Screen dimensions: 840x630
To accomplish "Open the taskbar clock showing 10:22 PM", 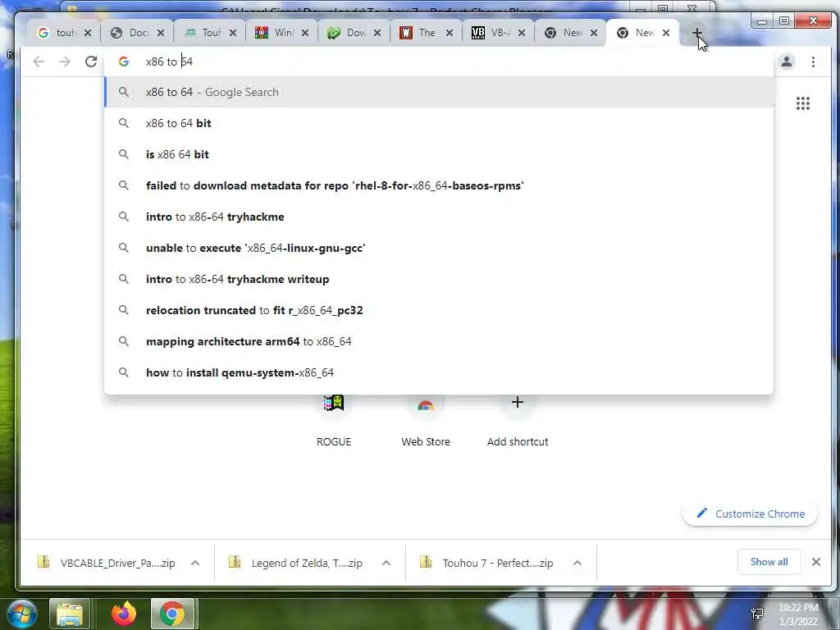I will pos(799,614).
